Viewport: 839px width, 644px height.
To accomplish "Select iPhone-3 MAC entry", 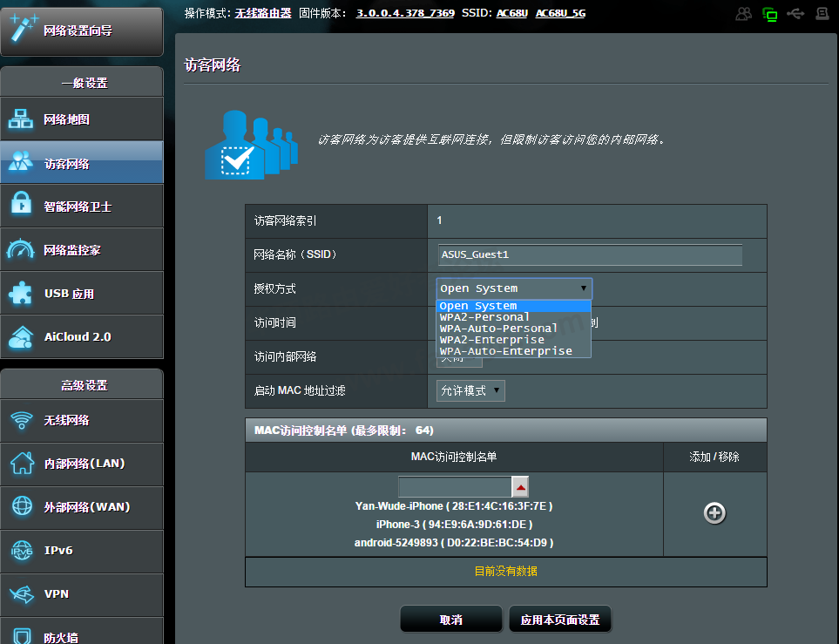I will coord(454,524).
